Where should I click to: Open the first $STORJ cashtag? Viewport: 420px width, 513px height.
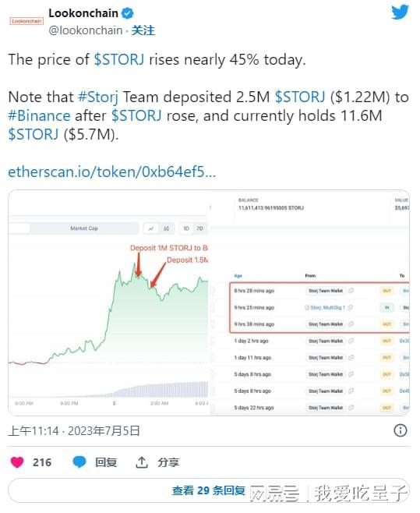click(x=118, y=59)
